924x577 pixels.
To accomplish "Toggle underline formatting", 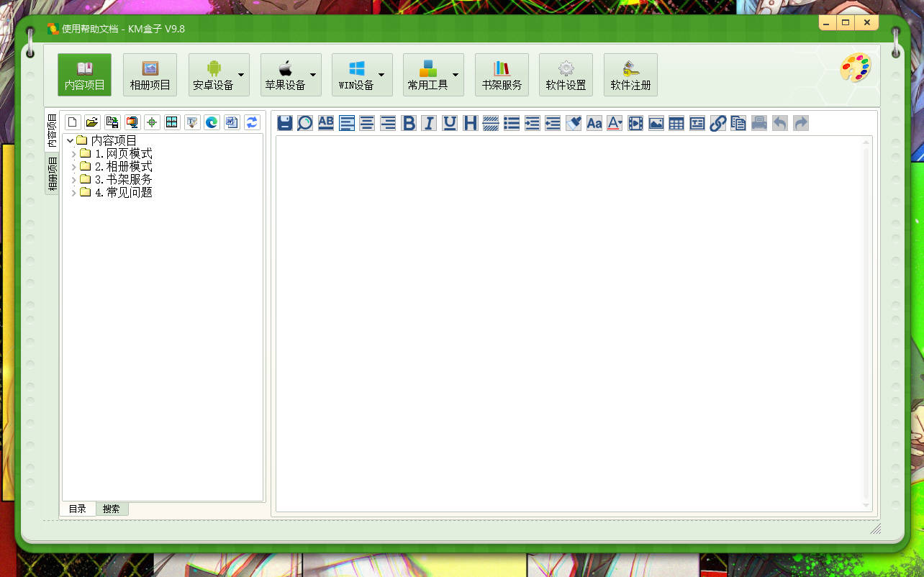I will (450, 123).
